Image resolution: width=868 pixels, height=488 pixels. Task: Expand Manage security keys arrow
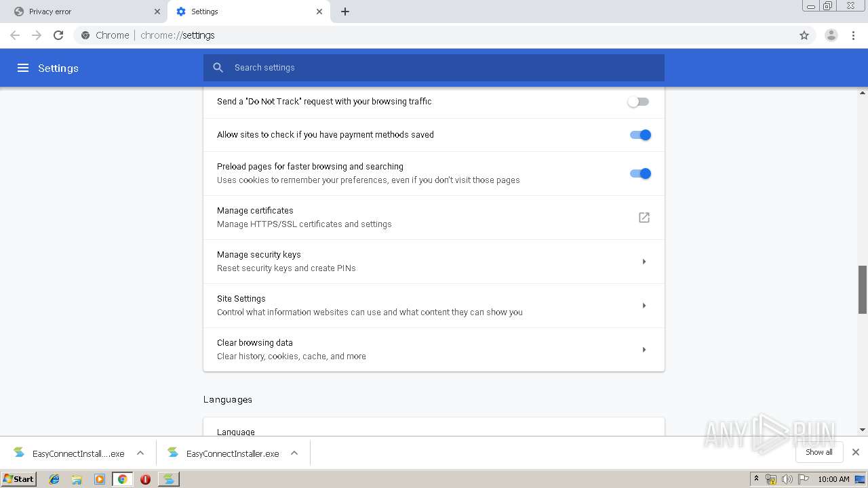coord(644,262)
